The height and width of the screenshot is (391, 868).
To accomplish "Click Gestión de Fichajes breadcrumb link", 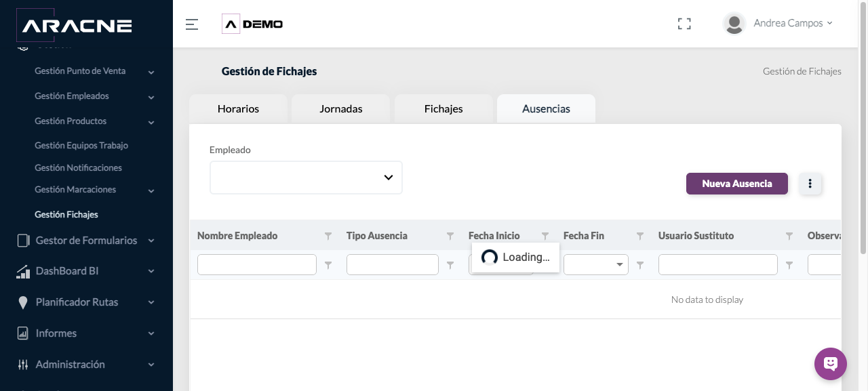I will tap(802, 71).
